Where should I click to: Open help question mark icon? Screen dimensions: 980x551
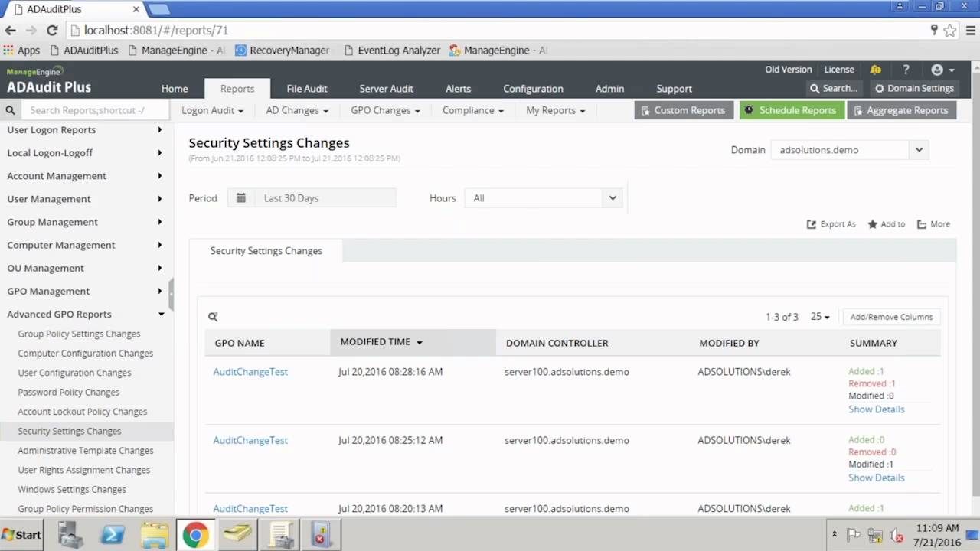coord(906,70)
